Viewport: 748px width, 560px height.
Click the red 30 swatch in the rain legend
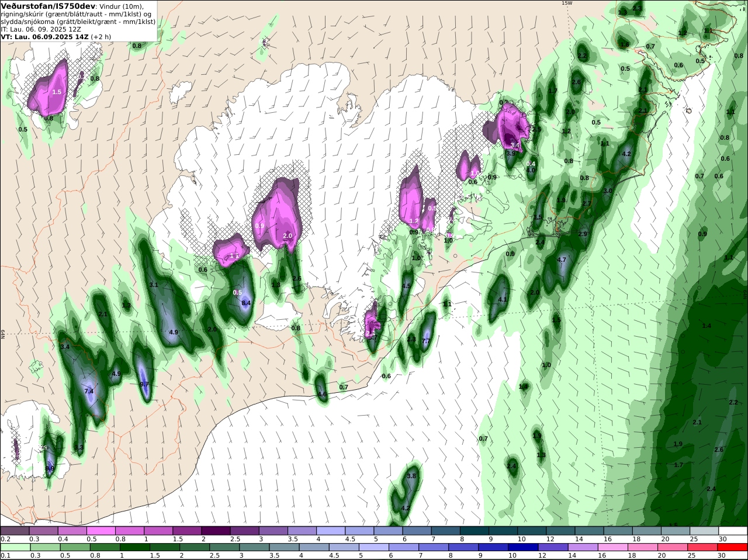733,547
